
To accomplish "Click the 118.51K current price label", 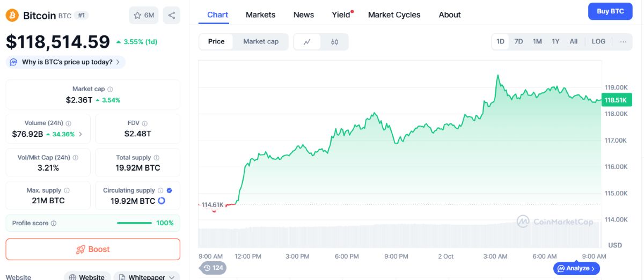I will 617,100.
